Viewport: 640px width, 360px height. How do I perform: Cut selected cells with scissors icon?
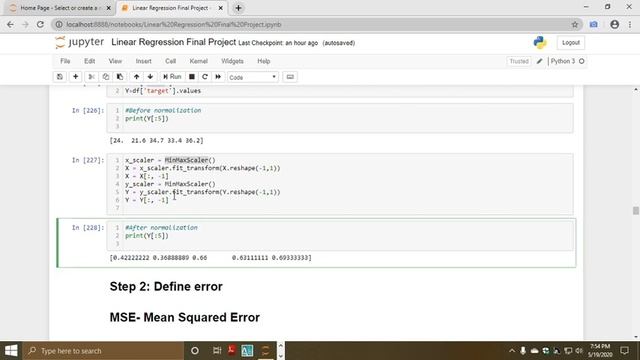click(x=91, y=77)
